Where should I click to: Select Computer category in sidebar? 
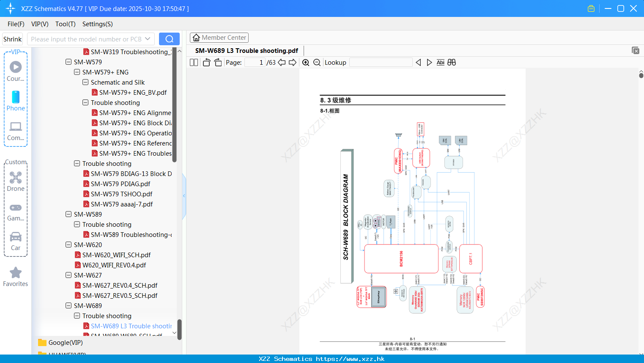[x=16, y=131]
